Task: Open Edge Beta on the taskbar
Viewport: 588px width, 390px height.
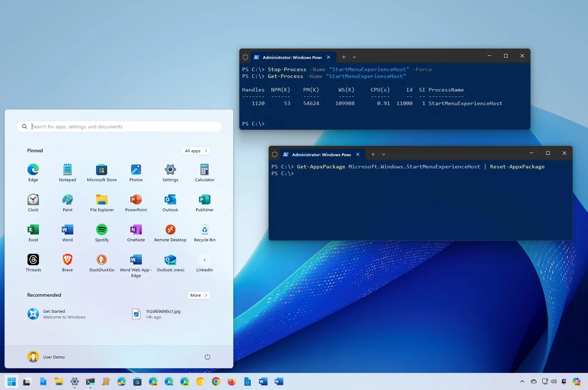Action: tap(169, 382)
